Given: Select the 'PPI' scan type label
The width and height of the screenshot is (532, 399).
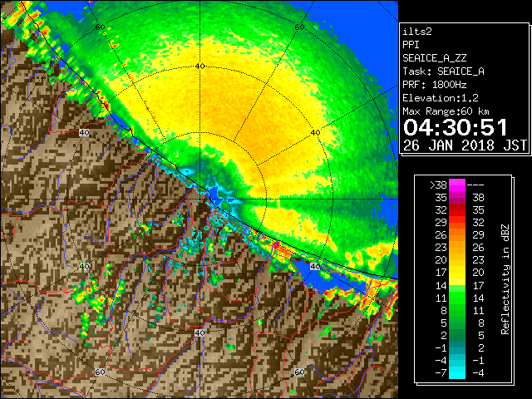Looking at the screenshot, I should (x=411, y=45).
